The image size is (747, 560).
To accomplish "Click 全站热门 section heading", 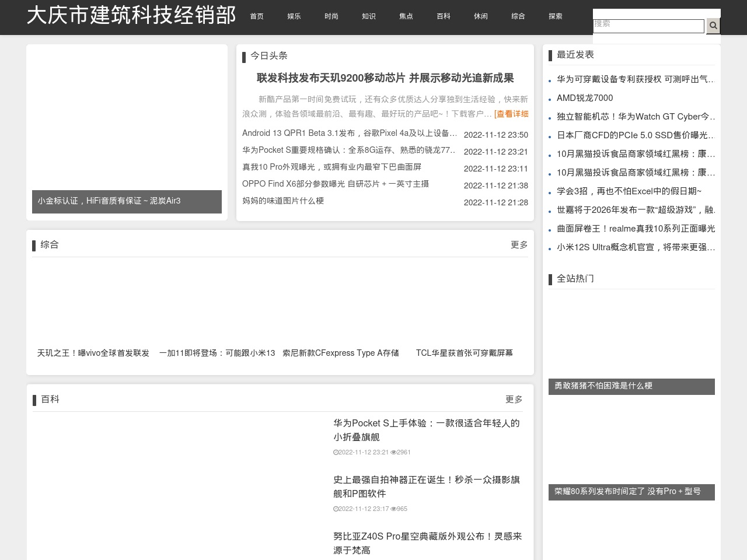I will [x=575, y=279].
